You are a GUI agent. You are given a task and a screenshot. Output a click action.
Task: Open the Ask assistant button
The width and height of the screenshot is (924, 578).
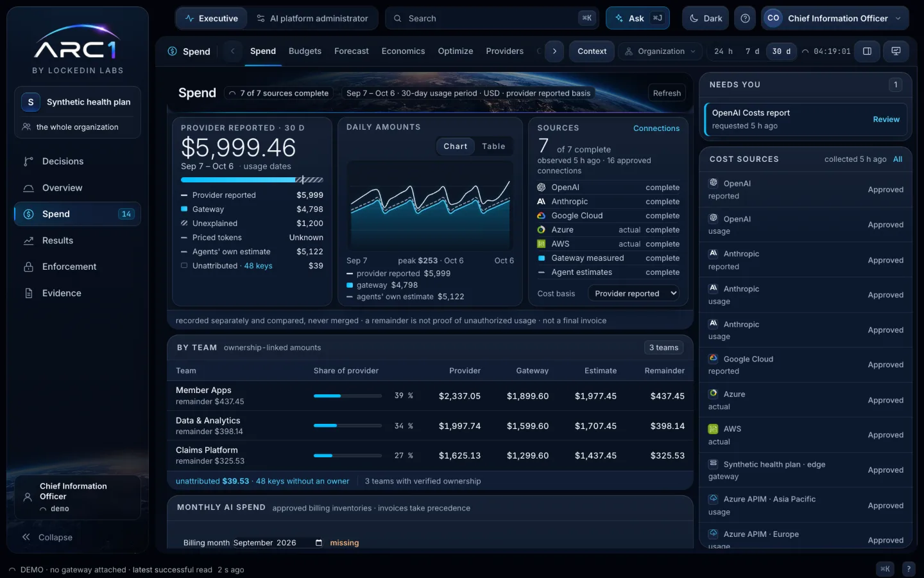click(637, 19)
